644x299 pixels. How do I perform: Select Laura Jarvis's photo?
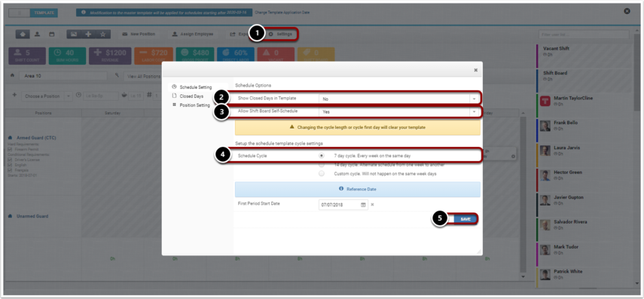545,151
